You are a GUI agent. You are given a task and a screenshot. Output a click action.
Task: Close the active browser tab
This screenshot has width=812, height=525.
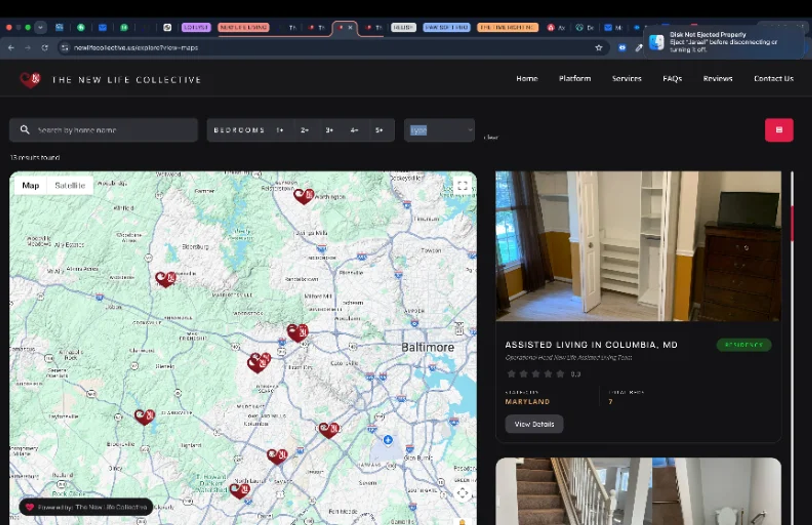click(x=350, y=28)
